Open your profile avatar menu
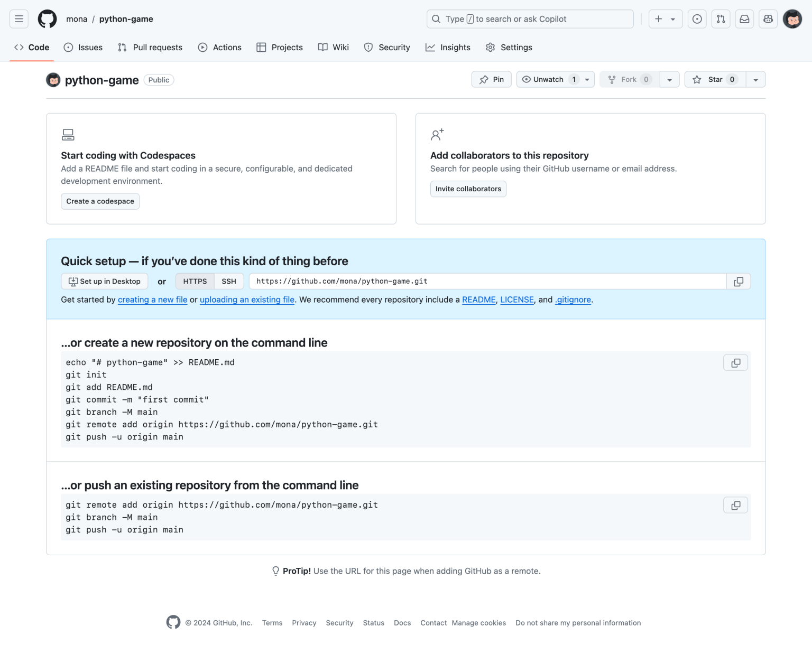Image resolution: width=812 pixels, height=654 pixels. point(792,18)
